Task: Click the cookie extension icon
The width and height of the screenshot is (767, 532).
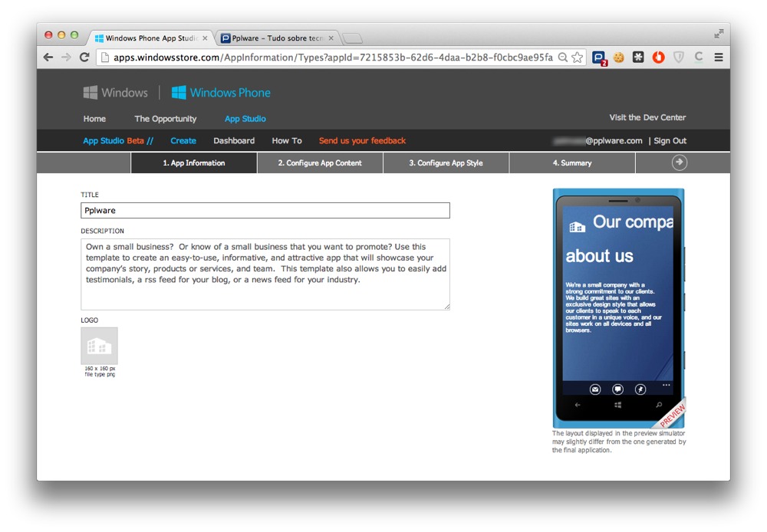Action: pos(619,57)
